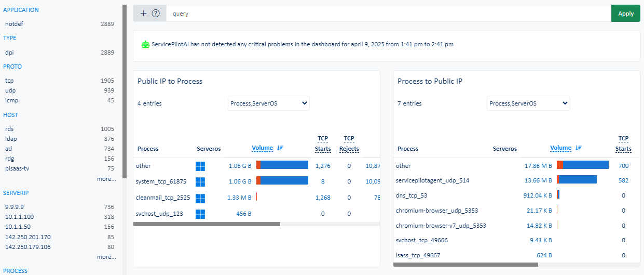Click Windows icon for svchost_udp_123

(200, 214)
